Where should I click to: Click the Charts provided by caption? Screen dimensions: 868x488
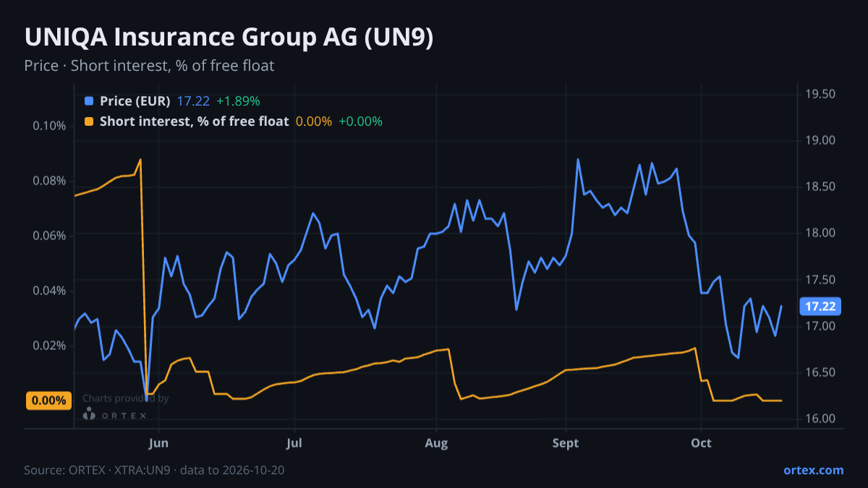(x=126, y=398)
